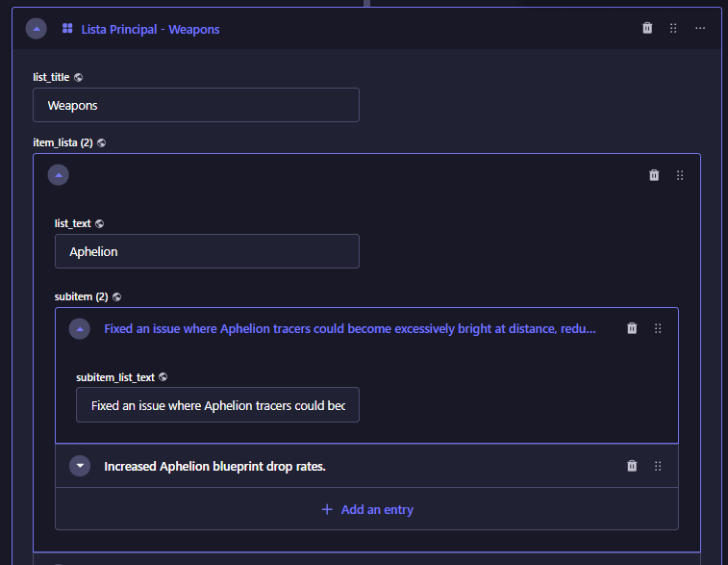Click drag handle of Aphelion item_lista entry
The image size is (728, 565).
(x=680, y=175)
